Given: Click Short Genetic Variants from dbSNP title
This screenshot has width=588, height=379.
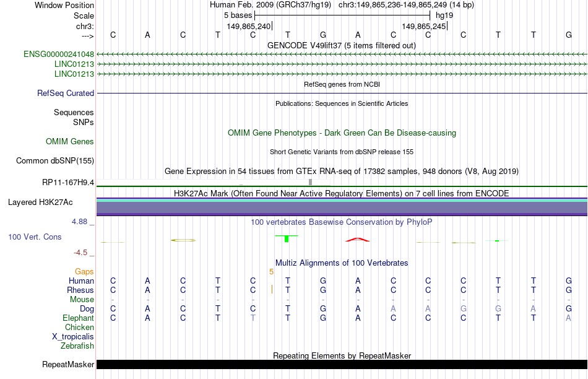Looking at the screenshot, I should click(342, 152).
